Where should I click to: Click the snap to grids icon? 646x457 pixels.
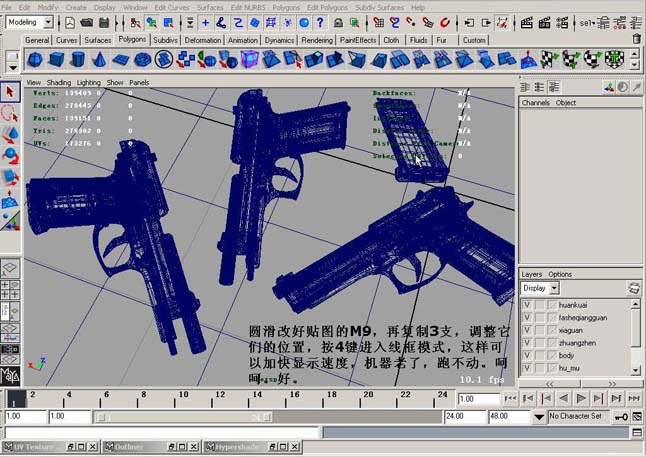[x=378, y=23]
